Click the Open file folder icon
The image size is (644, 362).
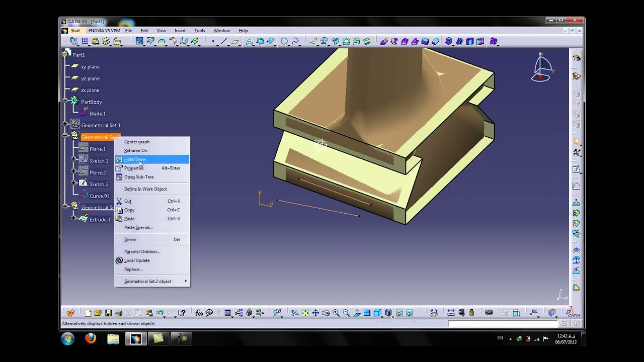coord(98,313)
